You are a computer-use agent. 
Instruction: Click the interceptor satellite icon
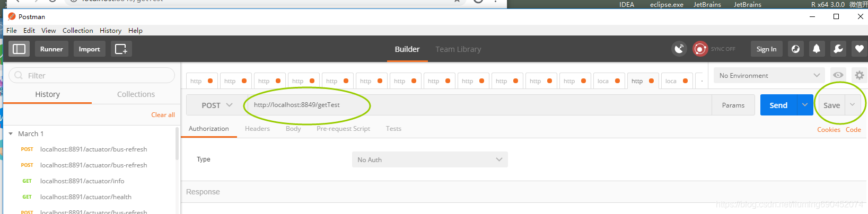click(x=679, y=49)
